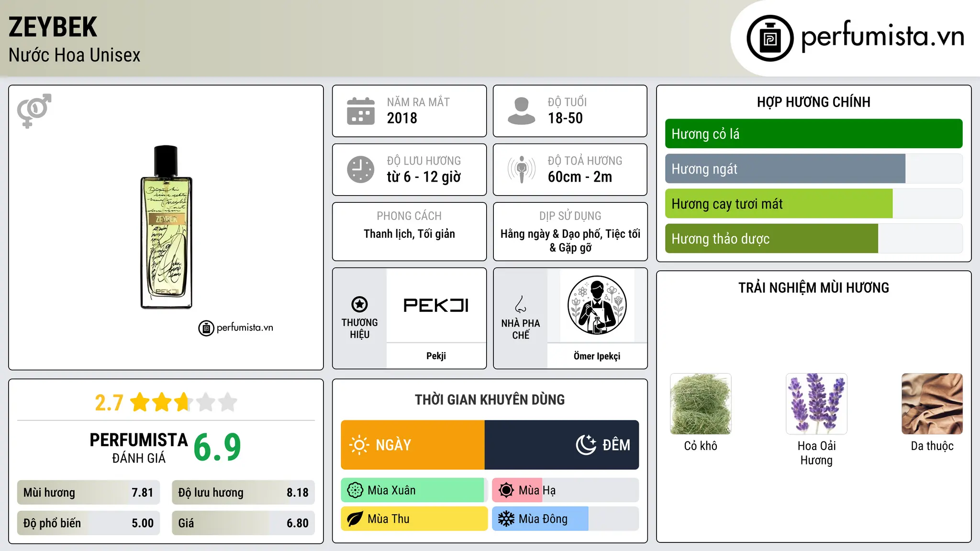Click the Hương cay tươi mát accord bar
Image resolution: width=980 pixels, height=551 pixels.
coord(813,204)
